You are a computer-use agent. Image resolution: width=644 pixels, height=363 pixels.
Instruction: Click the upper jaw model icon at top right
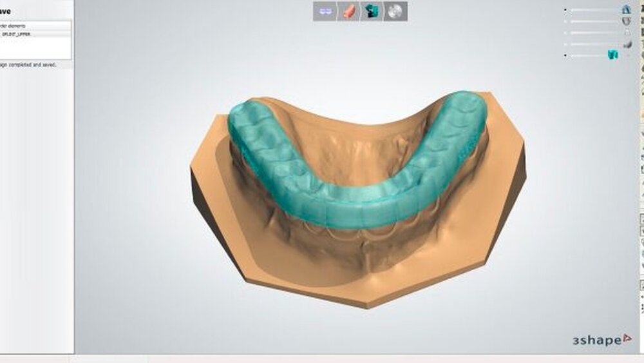click(625, 10)
